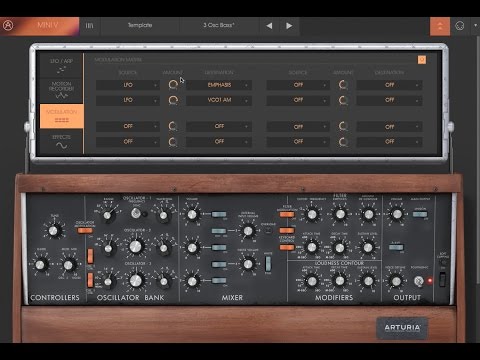Toggle the Oscillator Modulation switch
480x360 pixels.
click(85, 230)
